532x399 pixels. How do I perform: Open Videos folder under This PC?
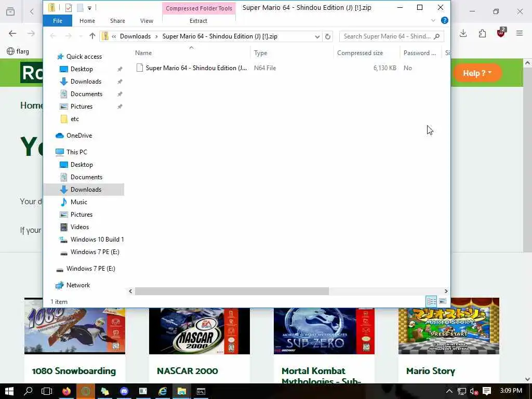79,227
